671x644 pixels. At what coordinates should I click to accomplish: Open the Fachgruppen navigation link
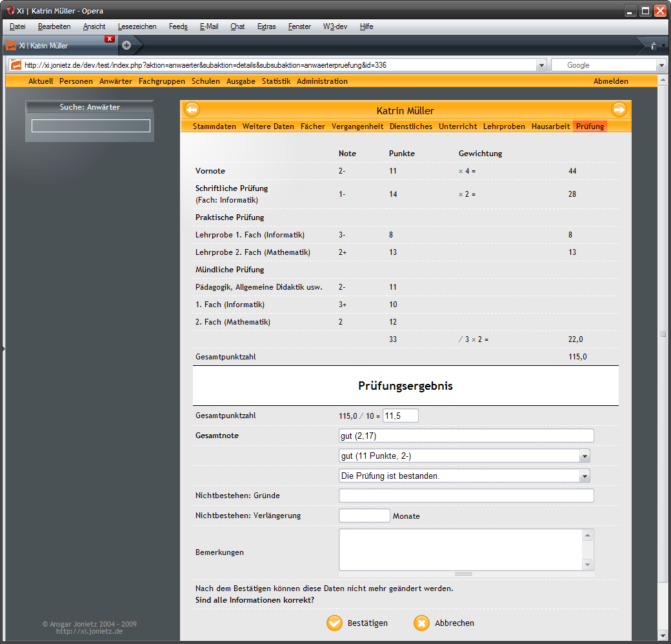point(162,81)
